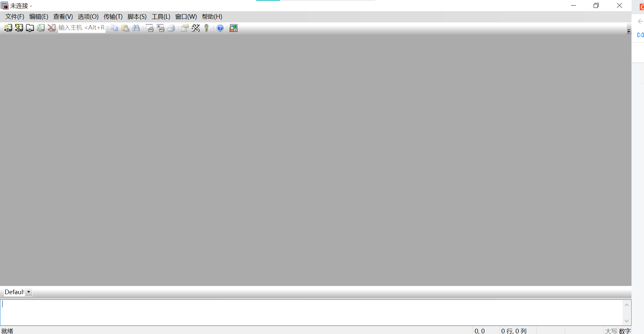Viewport: 644px width, 334px height.
Task: Open the keymap editor checkered icon
Action: coord(196,28)
